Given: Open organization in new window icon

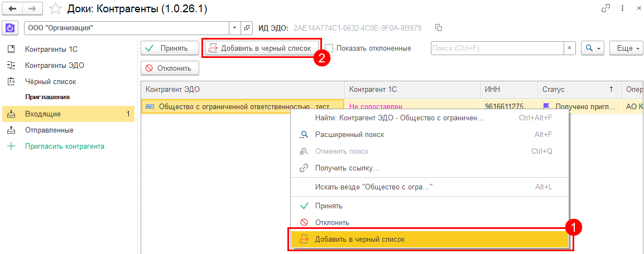Looking at the screenshot, I should pos(247,28).
